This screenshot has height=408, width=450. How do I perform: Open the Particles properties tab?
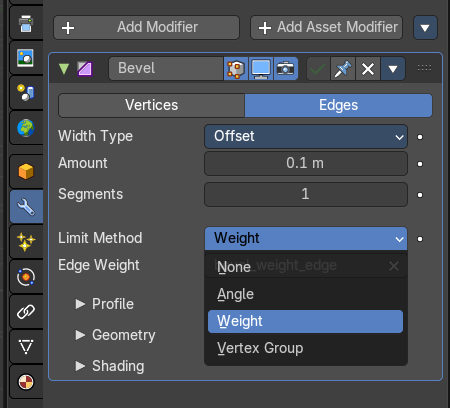[26, 242]
